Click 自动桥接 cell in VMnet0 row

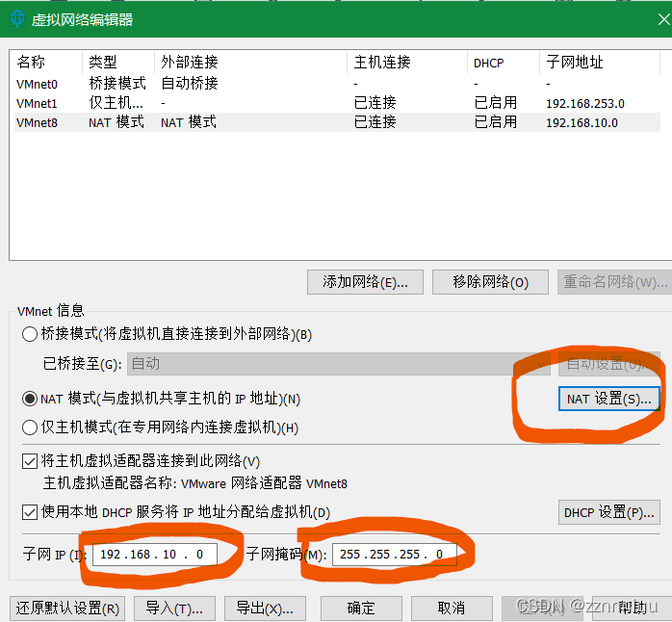pos(190,83)
